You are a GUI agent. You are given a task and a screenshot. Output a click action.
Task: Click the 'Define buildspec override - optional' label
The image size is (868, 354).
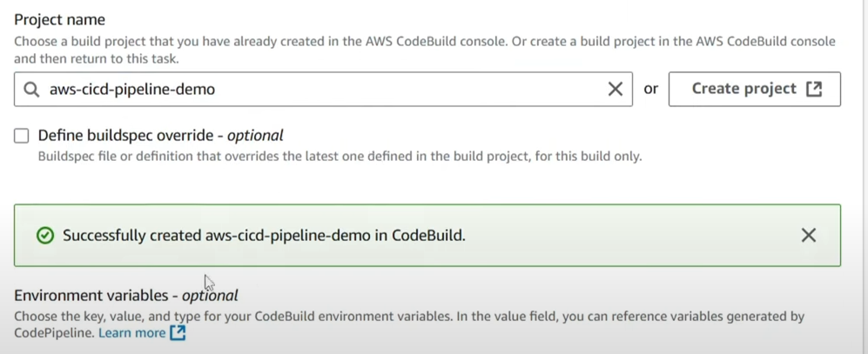(160, 136)
